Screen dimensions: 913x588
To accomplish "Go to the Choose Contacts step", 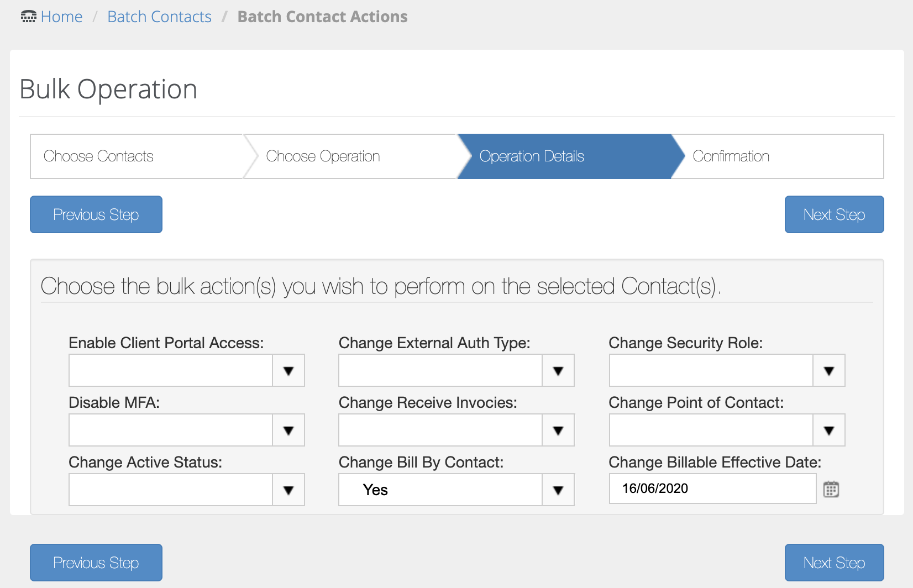I will pyautogui.click(x=98, y=156).
